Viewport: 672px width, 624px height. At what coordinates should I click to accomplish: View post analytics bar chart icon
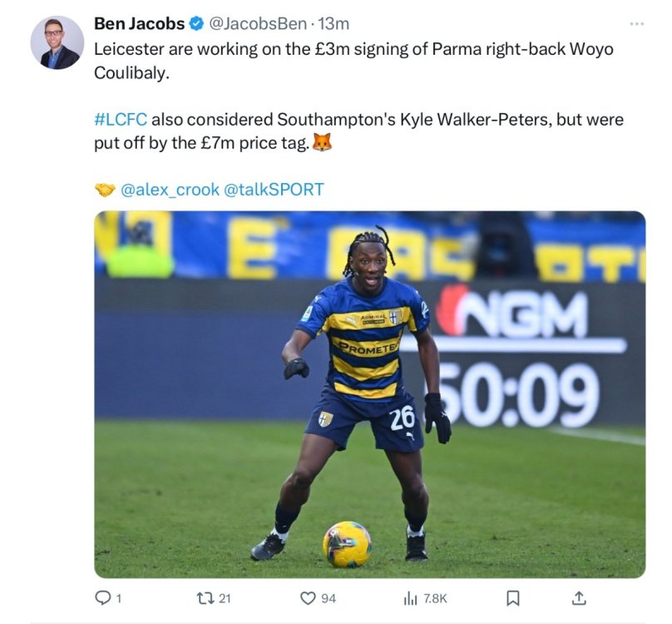pyautogui.click(x=410, y=598)
